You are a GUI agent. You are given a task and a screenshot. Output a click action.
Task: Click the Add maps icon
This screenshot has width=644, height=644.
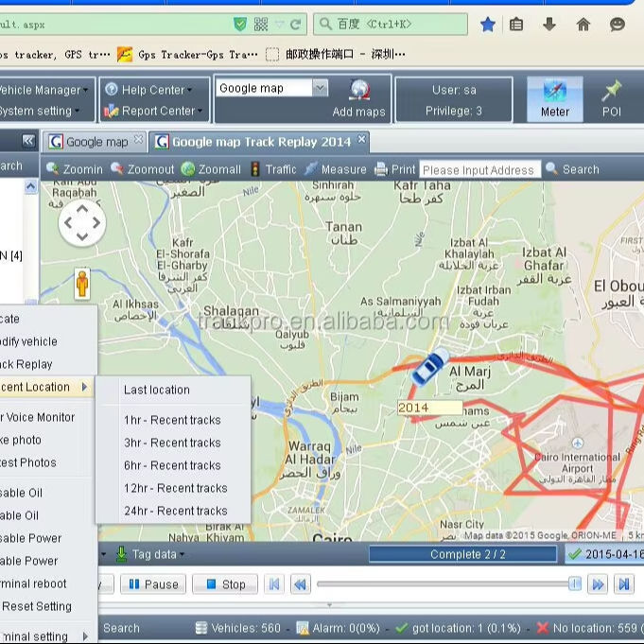click(x=358, y=92)
